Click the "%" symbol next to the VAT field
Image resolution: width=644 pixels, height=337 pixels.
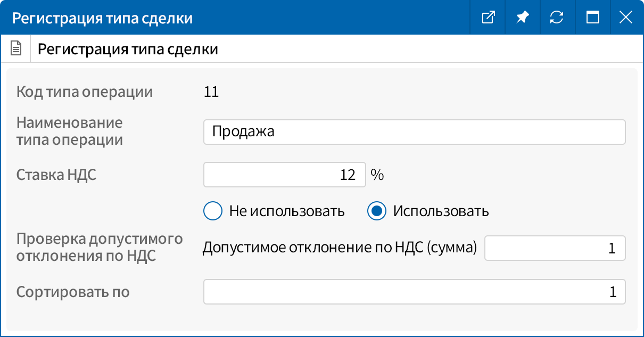click(x=378, y=174)
